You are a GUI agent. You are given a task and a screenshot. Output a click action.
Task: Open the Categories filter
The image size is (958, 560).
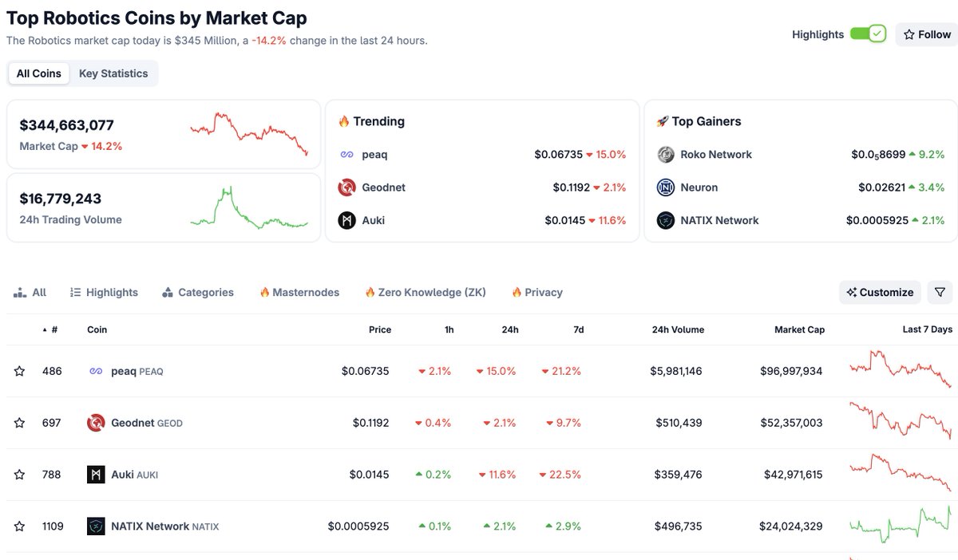pyautogui.click(x=198, y=293)
